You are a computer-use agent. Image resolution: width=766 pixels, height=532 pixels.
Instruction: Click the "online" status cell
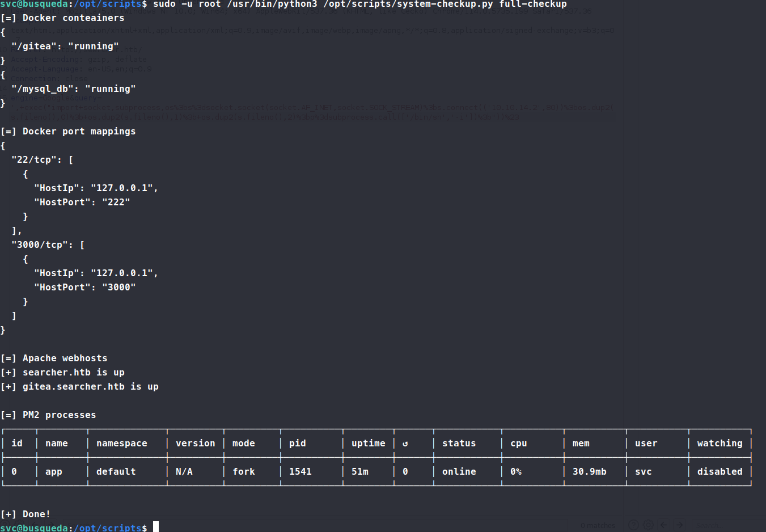459,472
